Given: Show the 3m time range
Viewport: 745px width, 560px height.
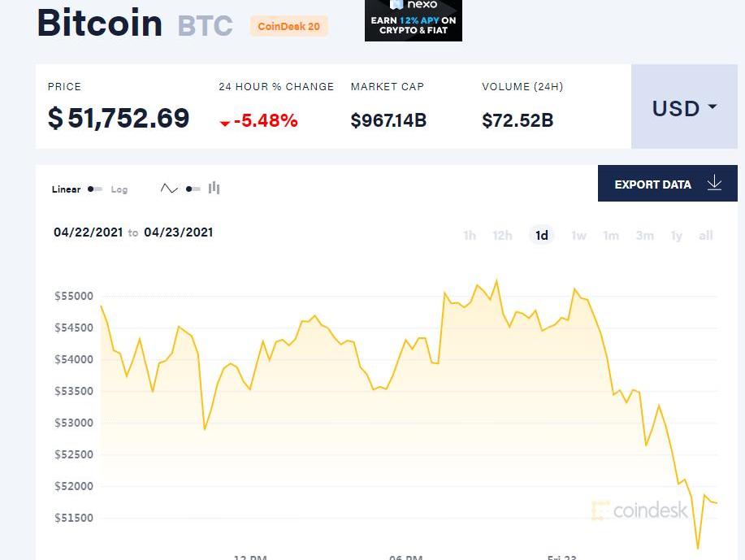Looking at the screenshot, I should point(644,236).
